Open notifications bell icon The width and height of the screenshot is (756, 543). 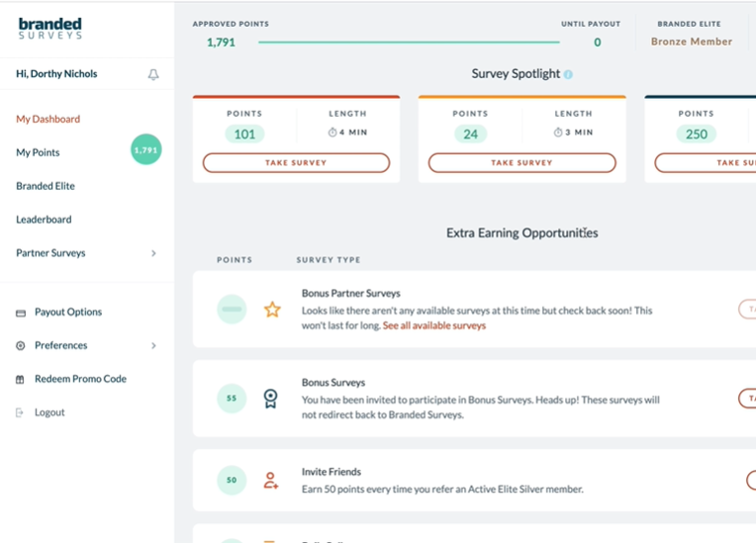pyautogui.click(x=153, y=74)
